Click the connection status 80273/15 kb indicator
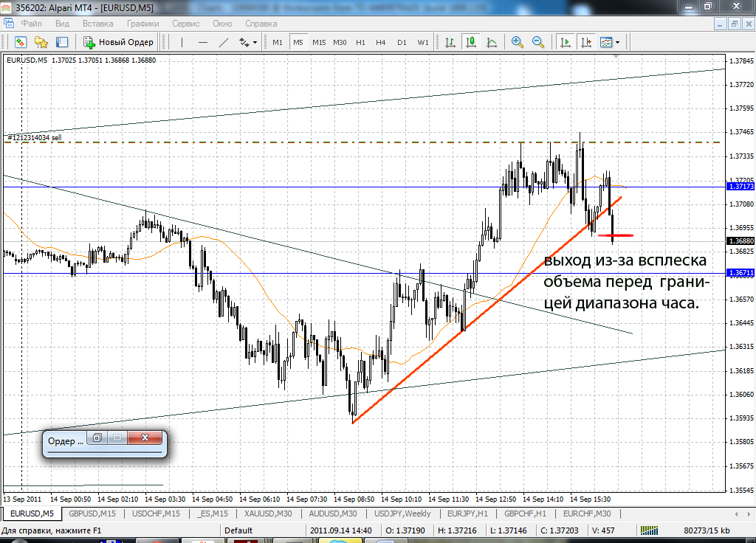The image size is (756, 543). click(707, 530)
